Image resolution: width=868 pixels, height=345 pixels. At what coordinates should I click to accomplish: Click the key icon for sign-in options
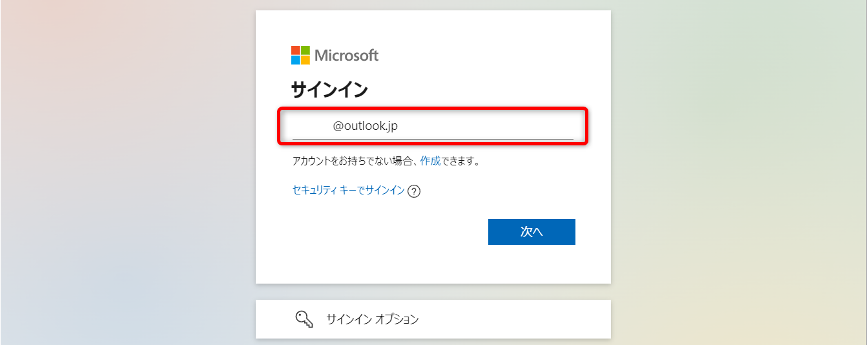tap(304, 319)
